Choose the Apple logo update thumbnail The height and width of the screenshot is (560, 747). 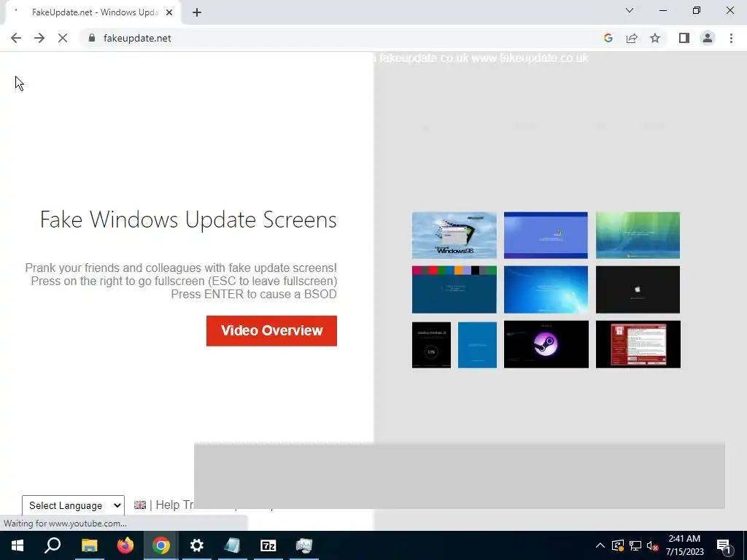tap(638, 289)
